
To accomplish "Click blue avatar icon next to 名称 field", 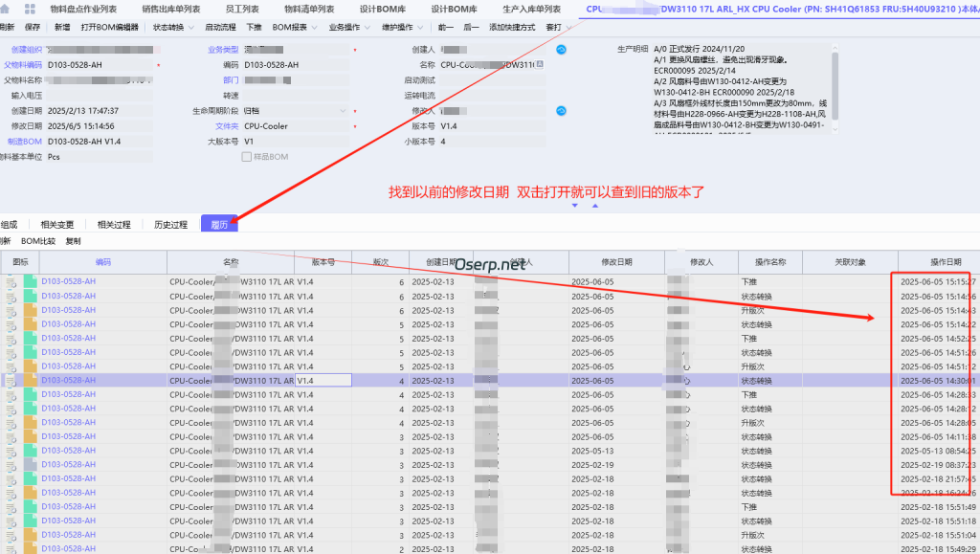I will pyautogui.click(x=561, y=51).
